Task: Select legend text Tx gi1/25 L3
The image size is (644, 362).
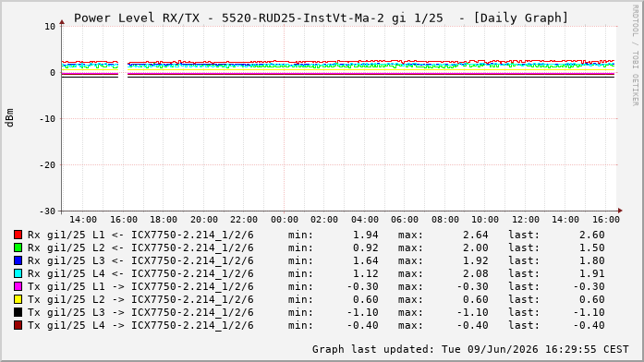Action: point(67,313)
